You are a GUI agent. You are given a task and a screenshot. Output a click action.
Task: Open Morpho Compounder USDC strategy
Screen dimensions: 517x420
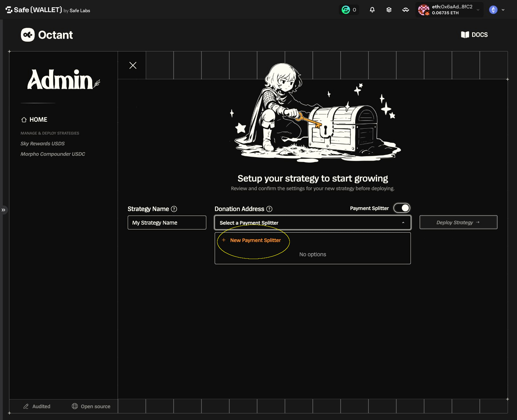(x=53, y=154)
